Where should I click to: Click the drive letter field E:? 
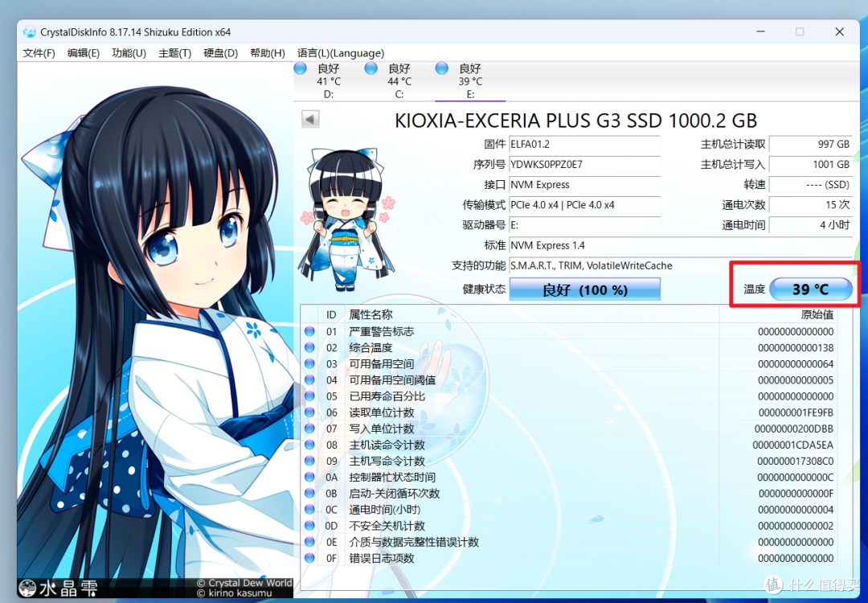pos(584,225)
